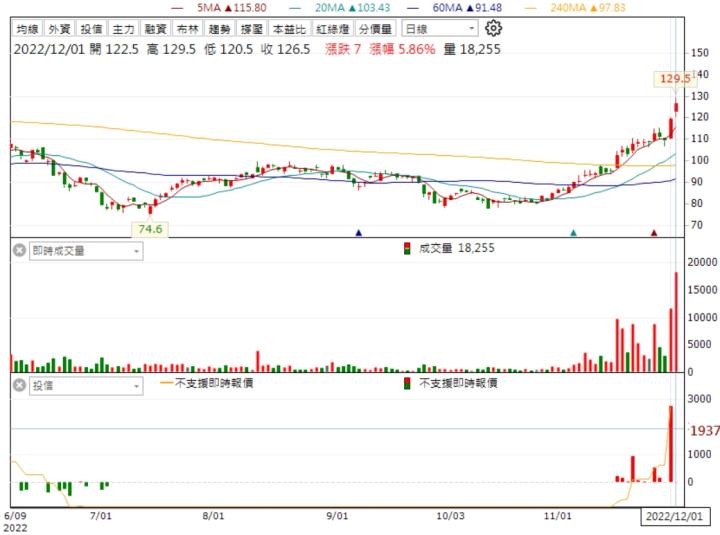Close the 投信 sub-panel
Viewport: 720px width, 535px height.
[x=19, y=385]
